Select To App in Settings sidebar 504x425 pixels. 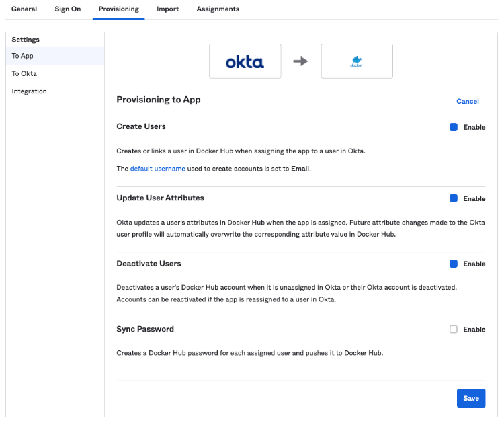click(55, 56)
